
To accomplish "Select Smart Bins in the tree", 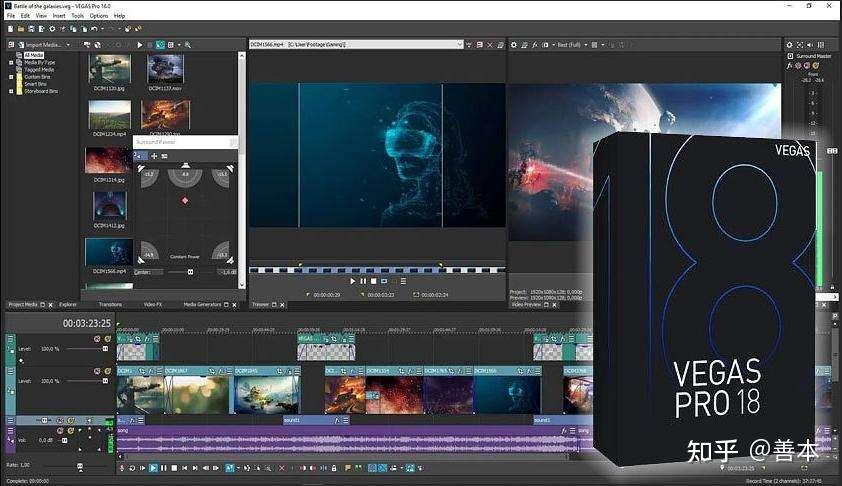I will 35,84.
